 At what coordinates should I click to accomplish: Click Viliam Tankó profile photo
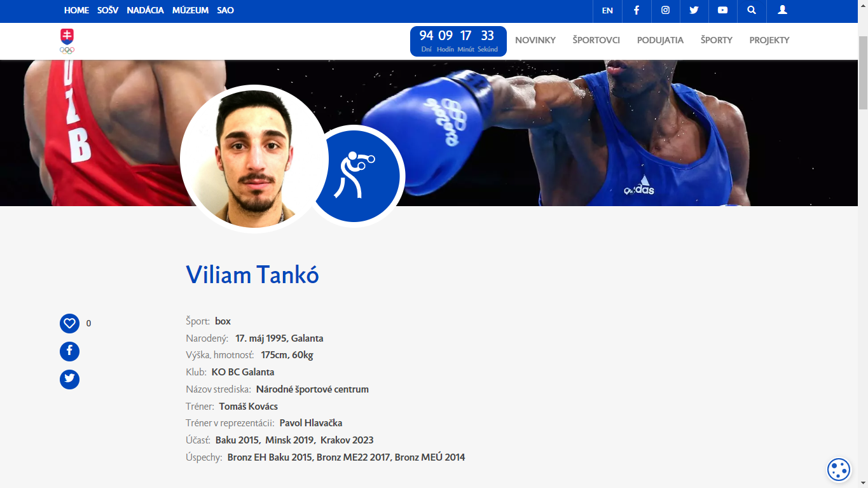pyautogui.click(x=254, y=158)
